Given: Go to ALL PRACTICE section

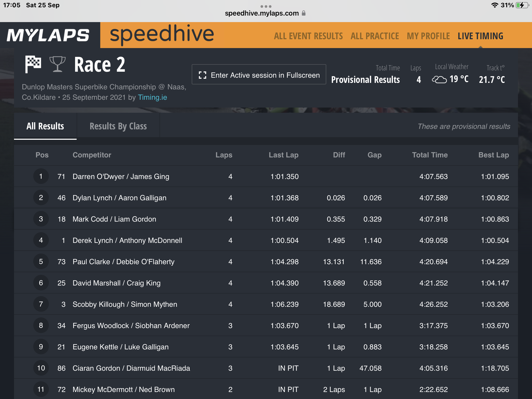Looking at the screenshot, I should tap(375, 36).
